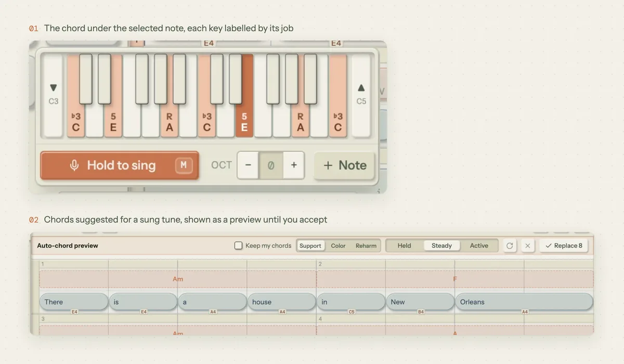
Task: Regenerate chords with the refresh icon
Action: (x=510, y=245)
